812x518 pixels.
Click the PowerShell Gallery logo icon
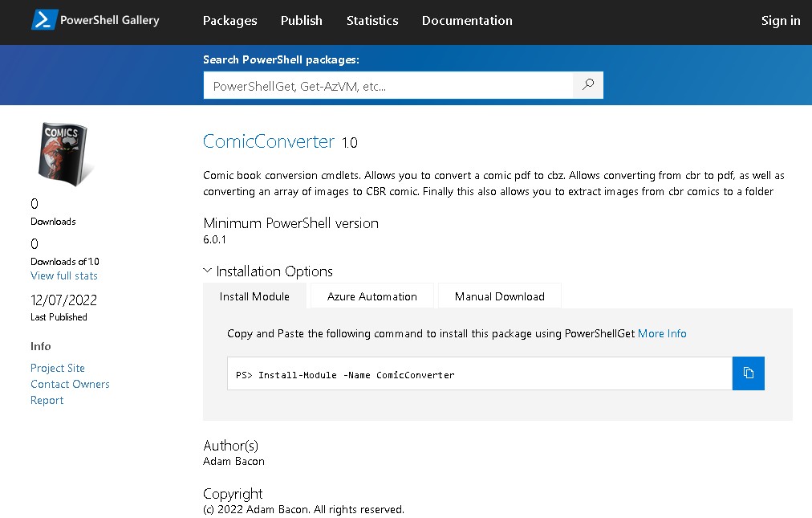coord(45,20)
